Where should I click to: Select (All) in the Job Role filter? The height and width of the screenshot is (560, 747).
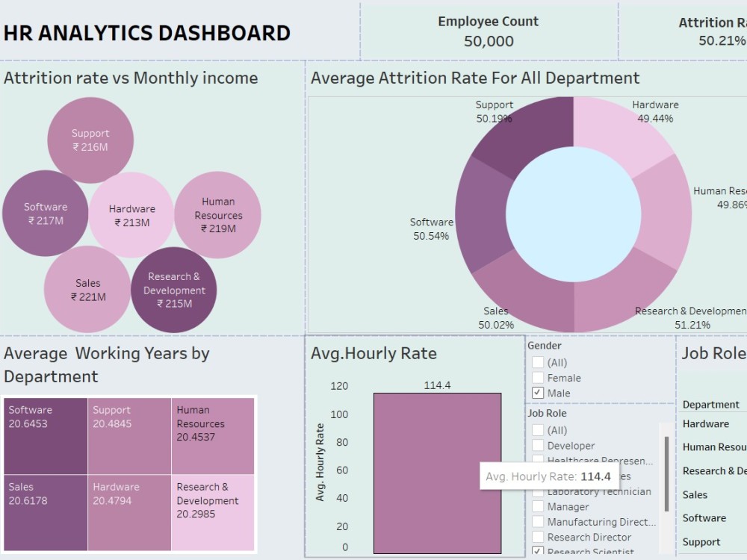(537, 430)
